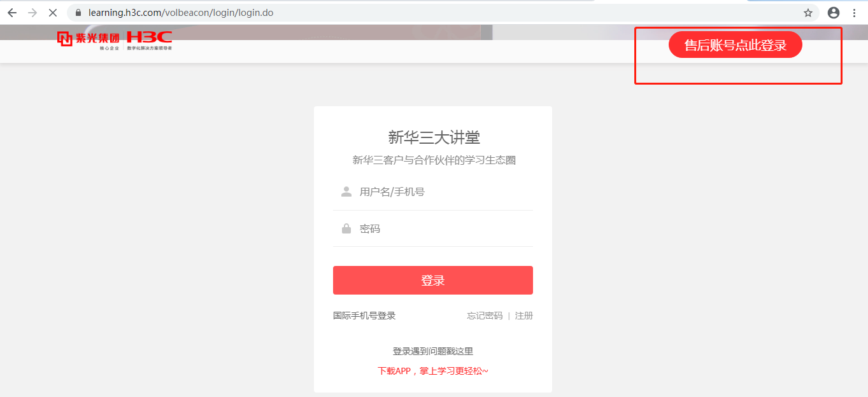Bookmark this page with the star icon
868x397 pixels.
808,13
